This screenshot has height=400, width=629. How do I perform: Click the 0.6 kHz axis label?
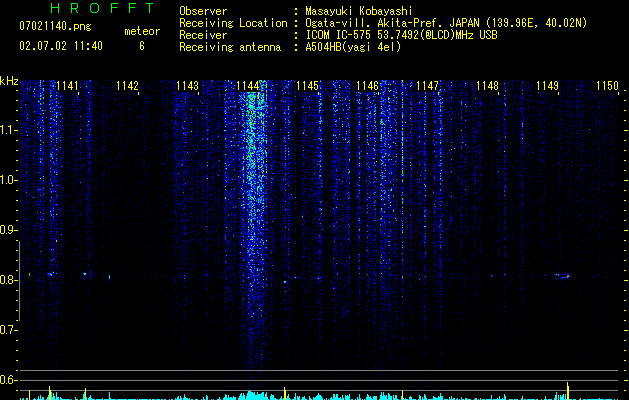point(8,380)
